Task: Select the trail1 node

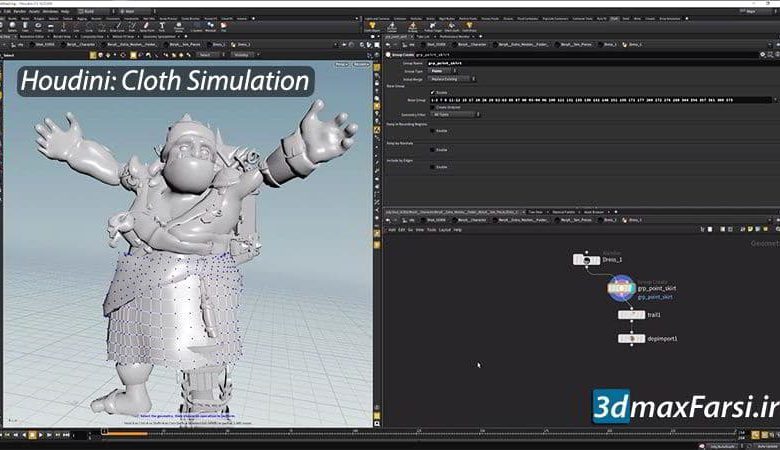Action: point(631,315)
